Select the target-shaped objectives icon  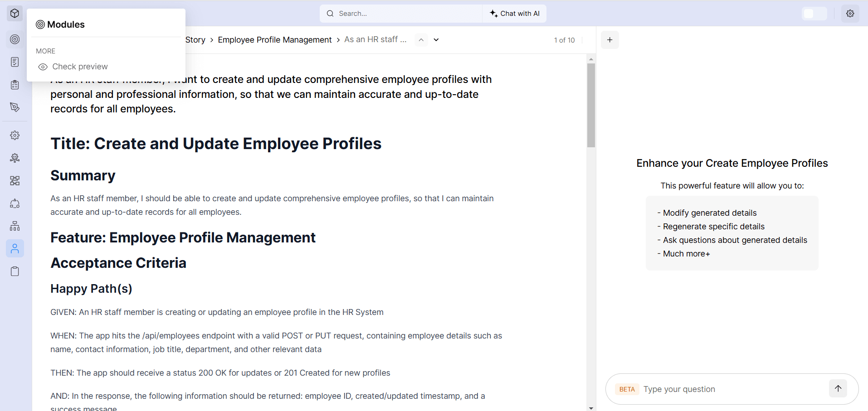tap(15, 39)
